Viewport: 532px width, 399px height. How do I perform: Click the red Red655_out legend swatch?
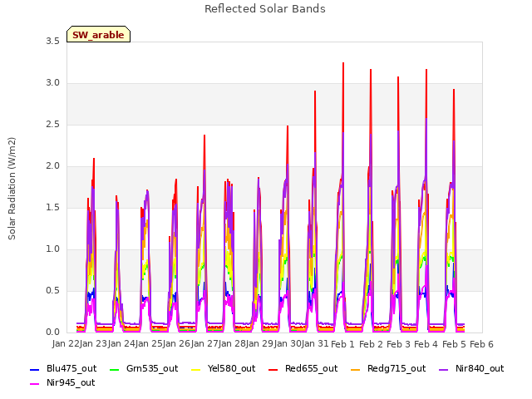click(x=273, y=369)
